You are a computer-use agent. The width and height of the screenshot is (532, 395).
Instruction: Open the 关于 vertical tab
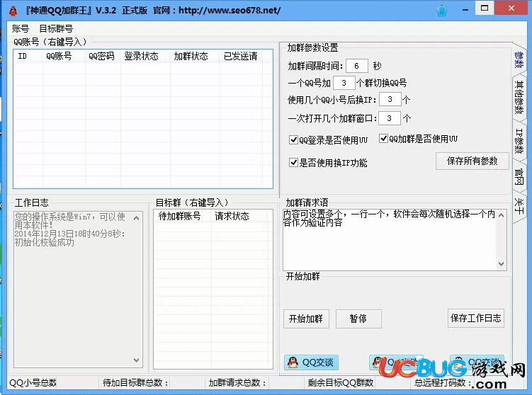(519, 206)
